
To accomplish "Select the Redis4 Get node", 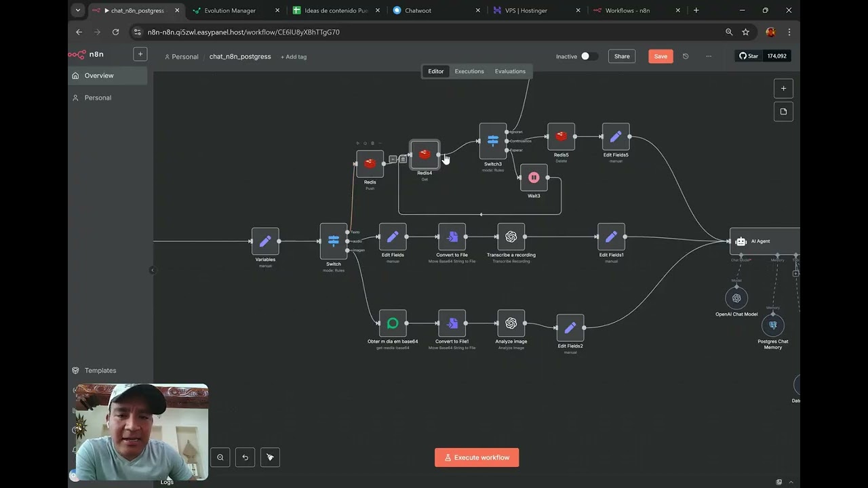I will 425,155.
